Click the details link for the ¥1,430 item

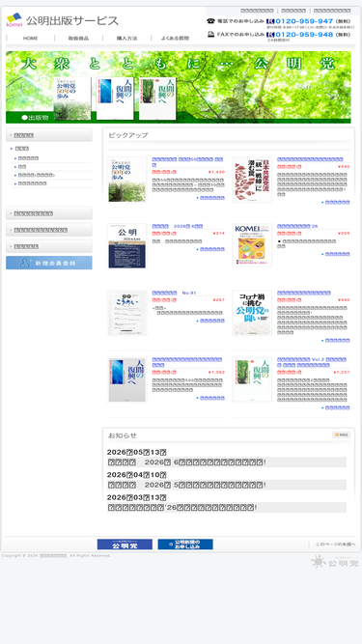point(212,198)
